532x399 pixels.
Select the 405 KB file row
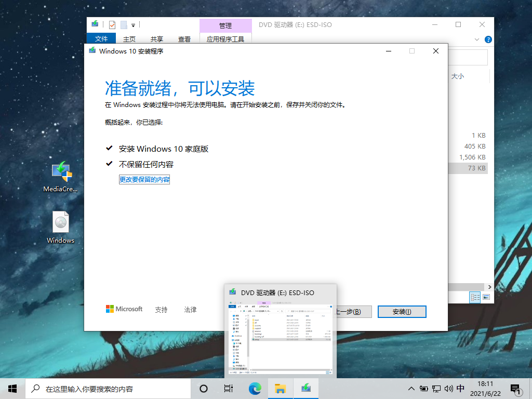pos(468,146)
